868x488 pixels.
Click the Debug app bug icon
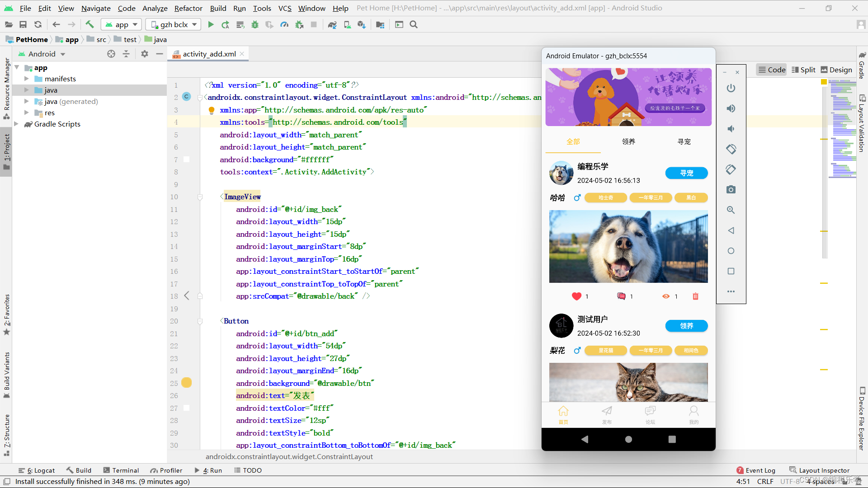(255, 25)
